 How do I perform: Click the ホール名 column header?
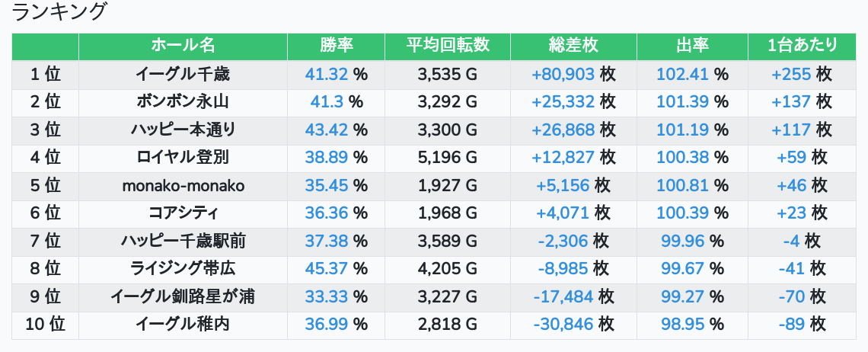point(183,46)
